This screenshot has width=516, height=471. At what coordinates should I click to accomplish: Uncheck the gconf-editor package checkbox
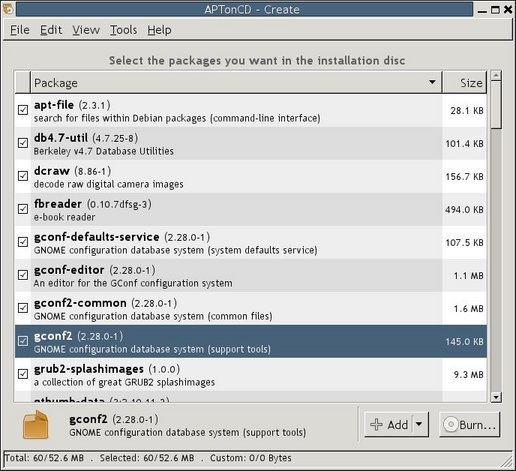pos(23,275)
